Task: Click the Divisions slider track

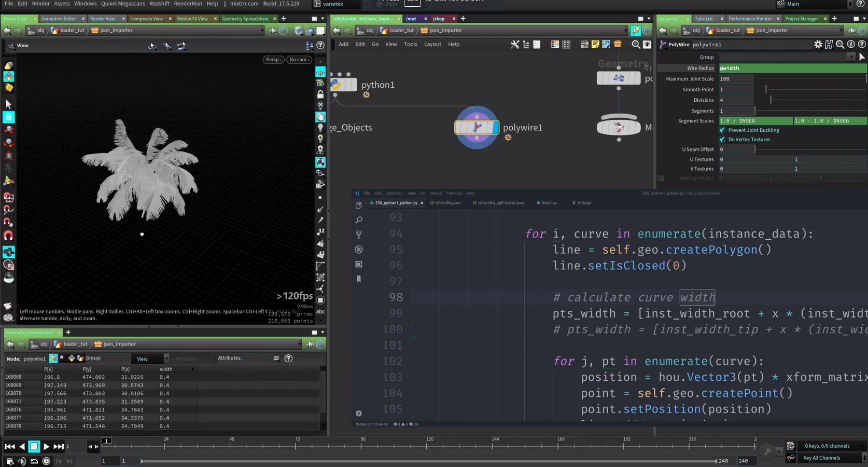Action: pos(809,100)
